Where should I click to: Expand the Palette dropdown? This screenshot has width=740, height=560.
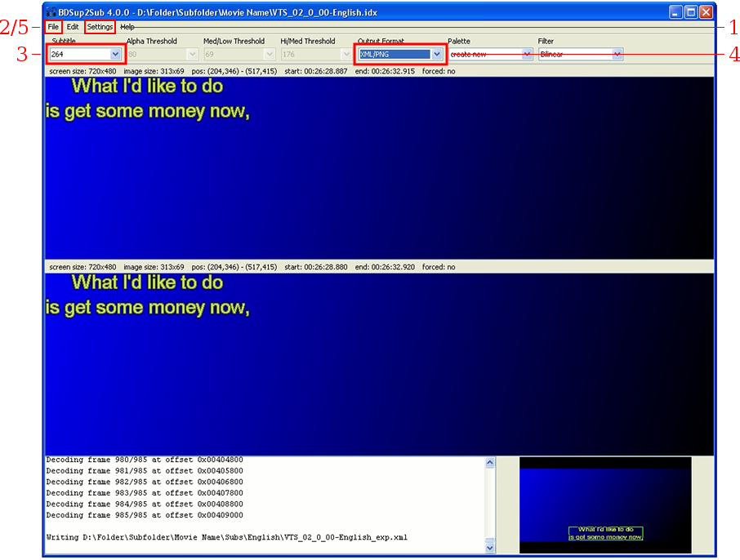tap(527, 54)
